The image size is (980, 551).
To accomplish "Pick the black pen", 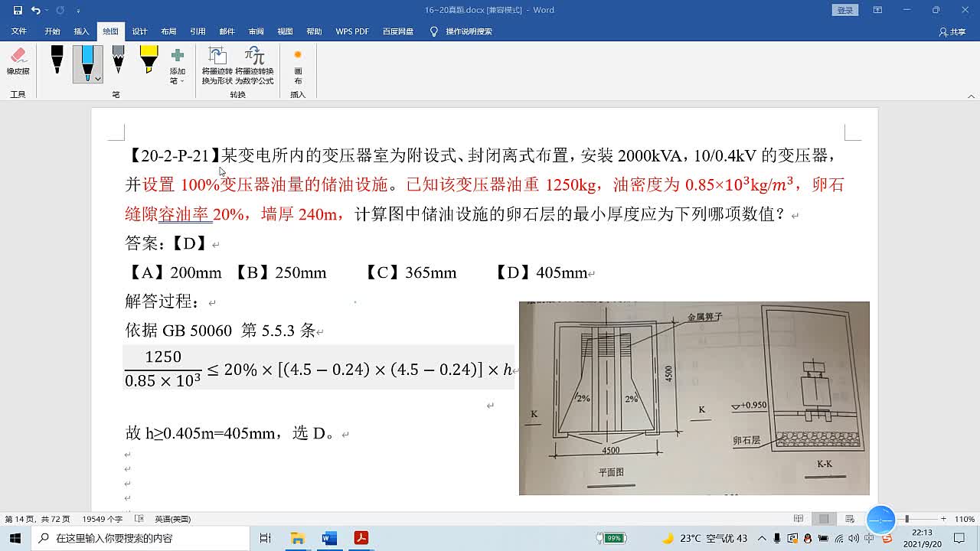I will (x=57, y=60).
